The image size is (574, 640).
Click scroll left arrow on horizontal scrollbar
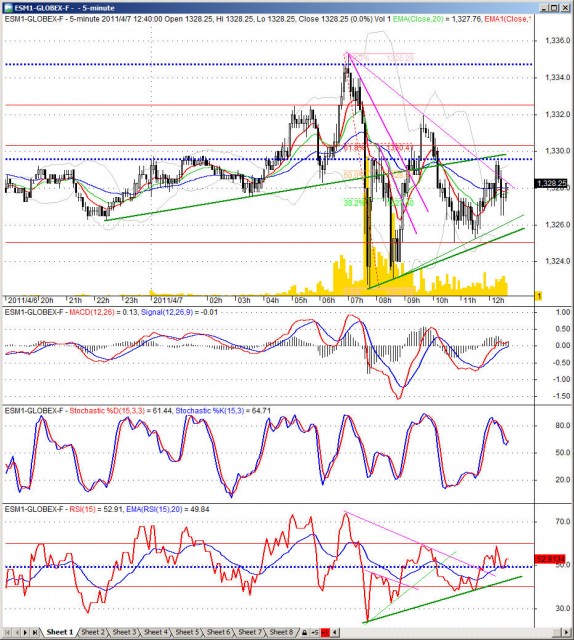point(335,632)
